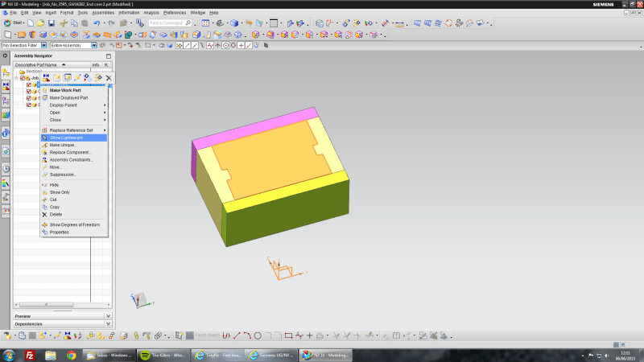
Task: Open the context menu's Open submenu
Action: (74, 113)
